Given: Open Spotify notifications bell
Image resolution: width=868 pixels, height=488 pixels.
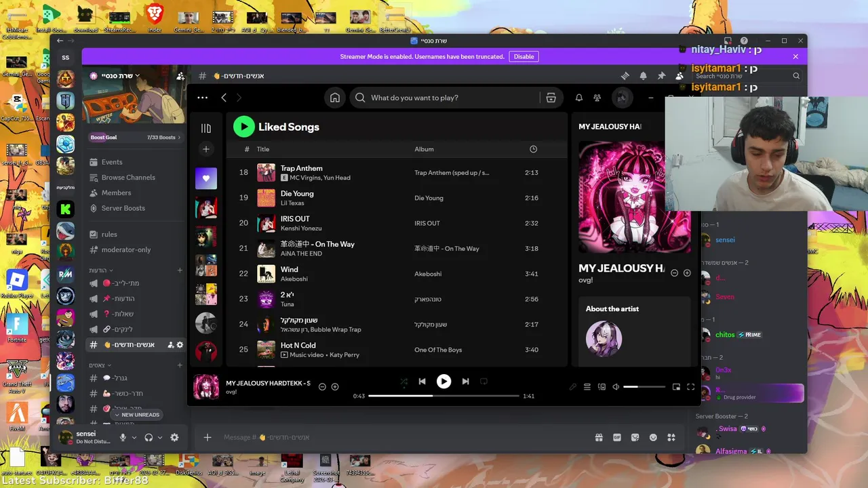Looking at the screenshot, I should pyautogui.click(x=579, y=98).
